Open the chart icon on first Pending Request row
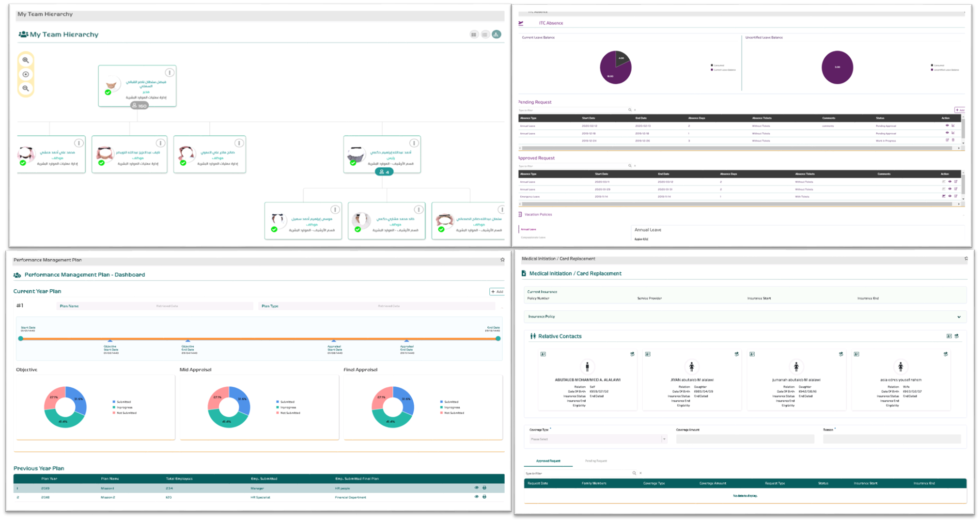The width and height of the screenshot is (980, 522). (x=953, y=126)
